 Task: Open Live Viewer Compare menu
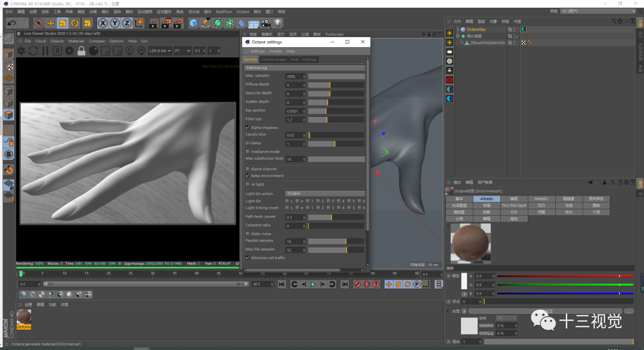[x=97, y=41]
